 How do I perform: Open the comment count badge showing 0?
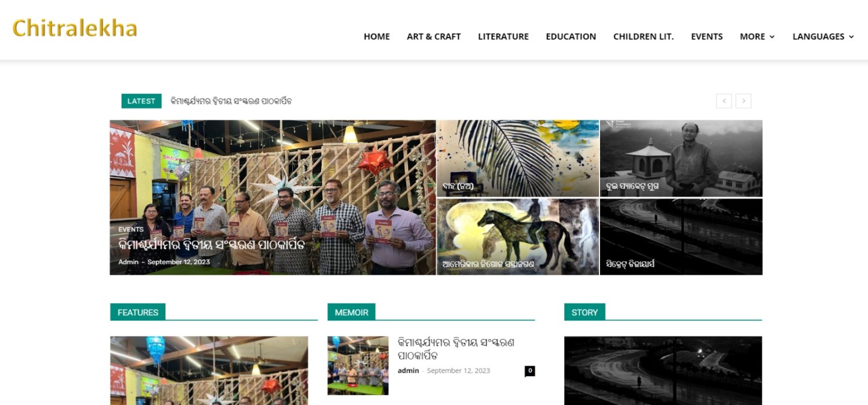pos(530,371)
